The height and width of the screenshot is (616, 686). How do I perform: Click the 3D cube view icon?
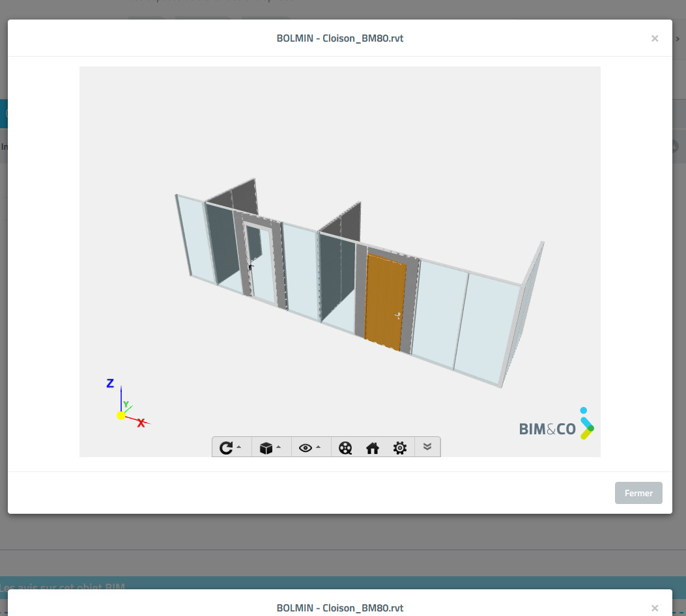point(265,448)
